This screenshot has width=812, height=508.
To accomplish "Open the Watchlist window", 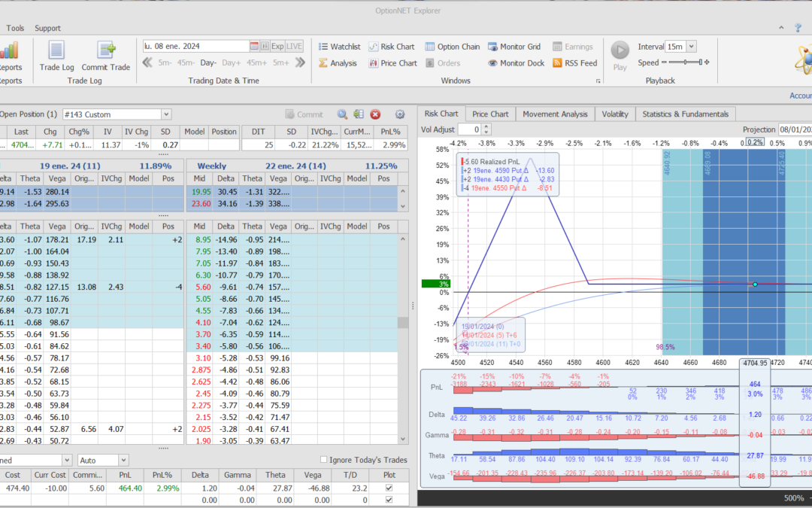I will tap(339, 47).
